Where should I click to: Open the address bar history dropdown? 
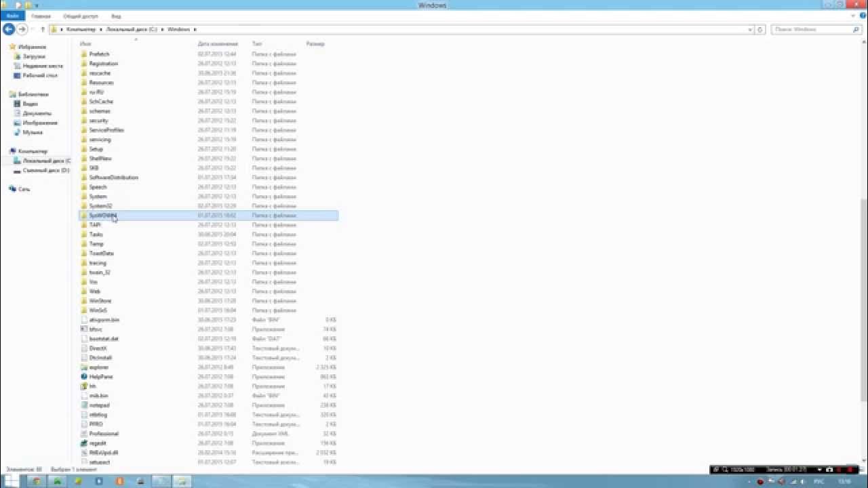click(750, 29)
